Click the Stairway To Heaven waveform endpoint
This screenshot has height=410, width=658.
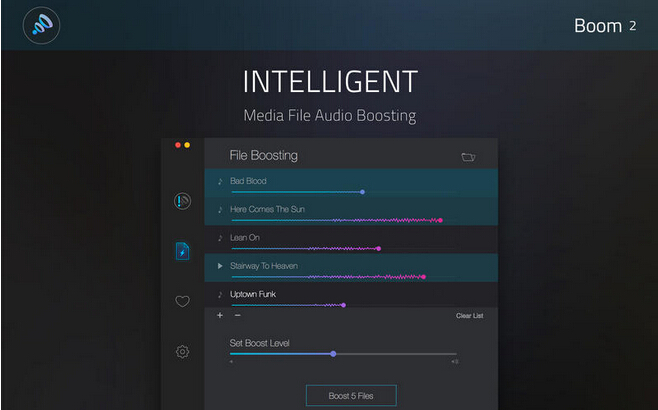[423, 276]
